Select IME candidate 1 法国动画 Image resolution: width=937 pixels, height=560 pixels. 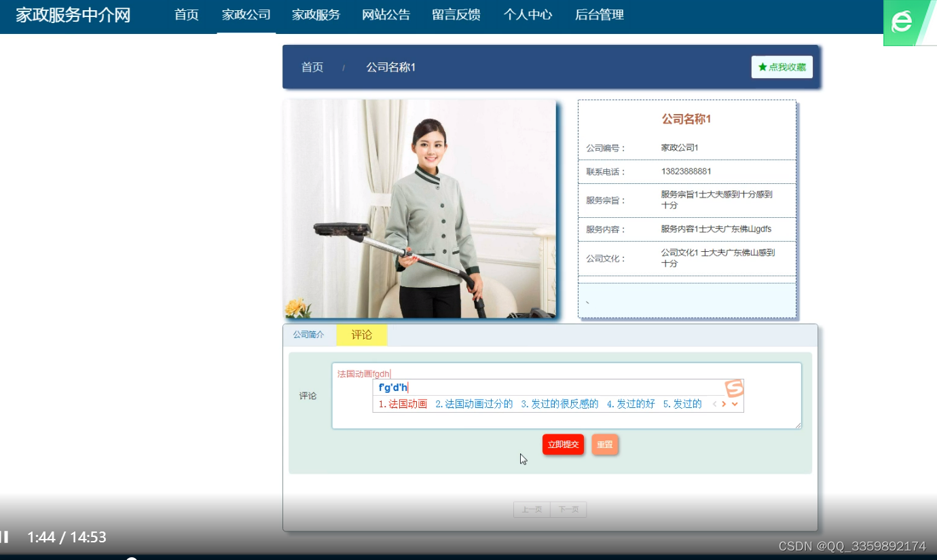403,404
